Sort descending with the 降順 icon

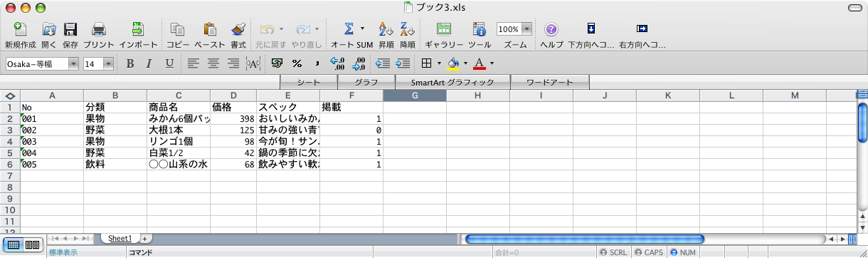(x=408, y=30)
